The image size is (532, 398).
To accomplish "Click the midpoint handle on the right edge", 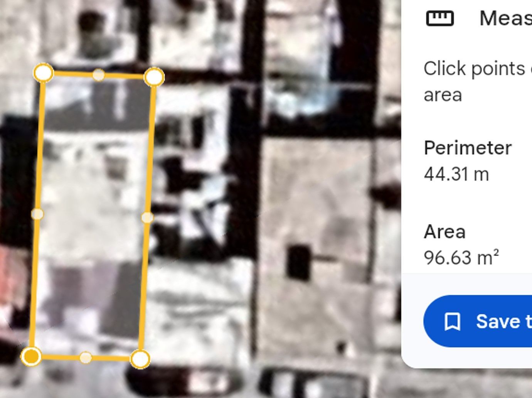I will click(147, 218).
